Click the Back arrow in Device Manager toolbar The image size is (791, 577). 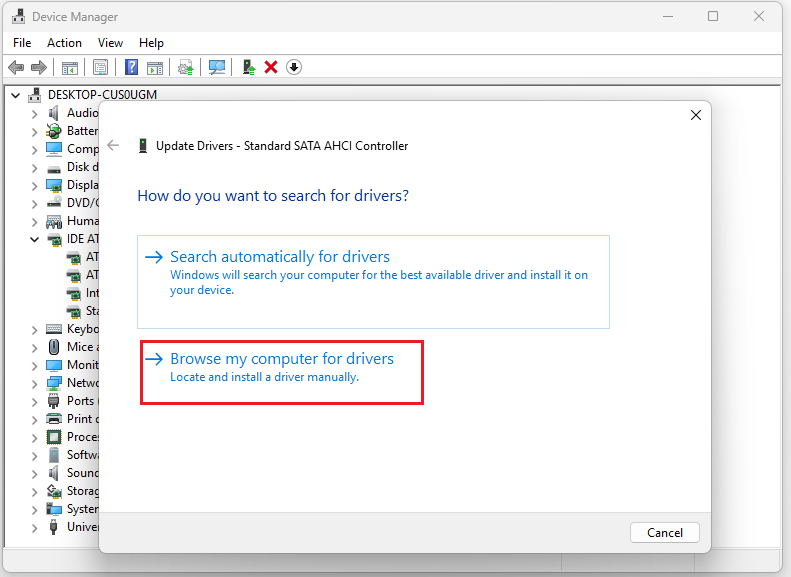coord(16,67)
